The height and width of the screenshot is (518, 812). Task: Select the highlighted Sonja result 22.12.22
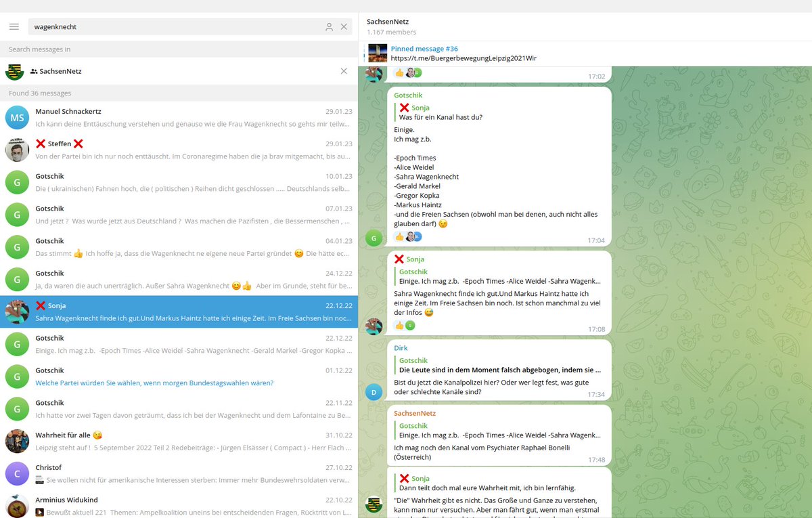[x=179, y=312]
